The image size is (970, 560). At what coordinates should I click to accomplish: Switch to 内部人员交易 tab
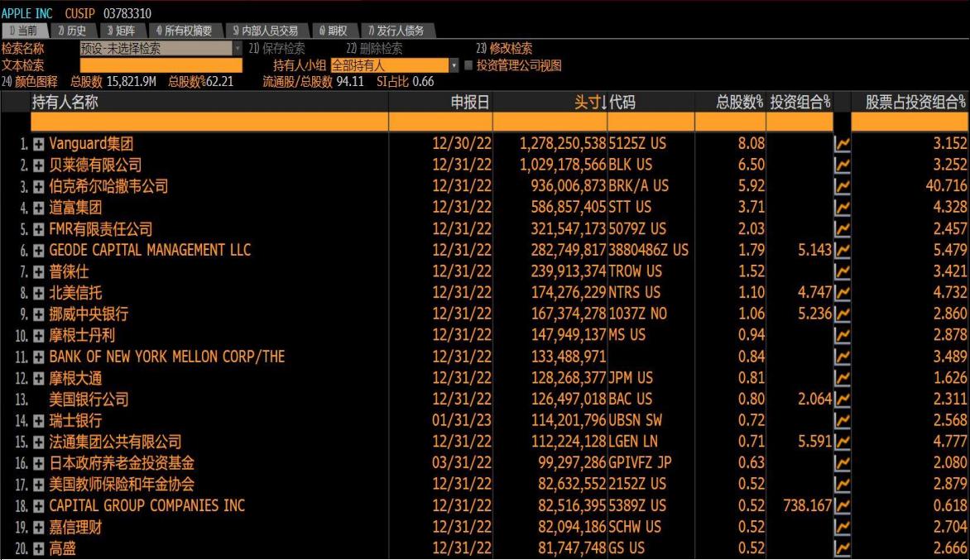tap(266, 31)
